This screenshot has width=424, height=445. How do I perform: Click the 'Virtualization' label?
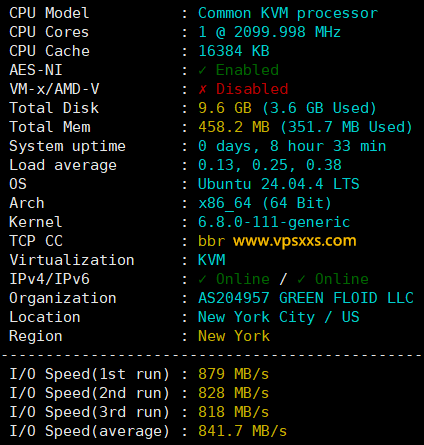click(72, 260)
